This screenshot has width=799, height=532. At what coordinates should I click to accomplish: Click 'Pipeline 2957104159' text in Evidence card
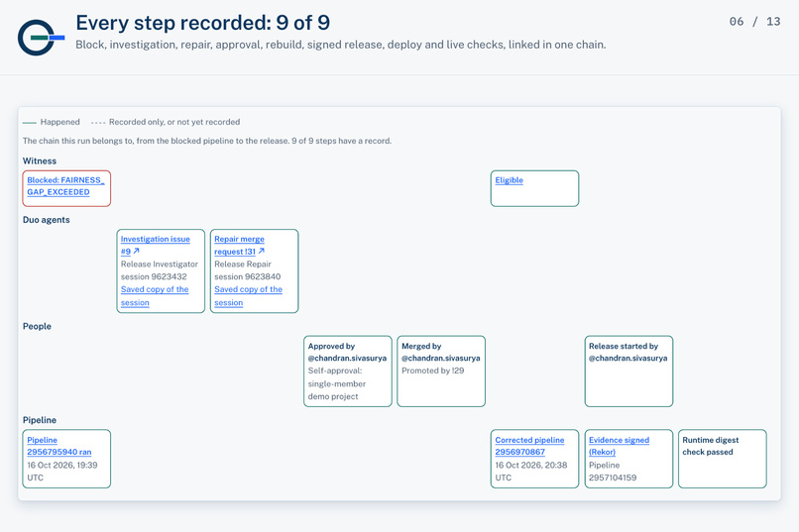pos(613,472)
